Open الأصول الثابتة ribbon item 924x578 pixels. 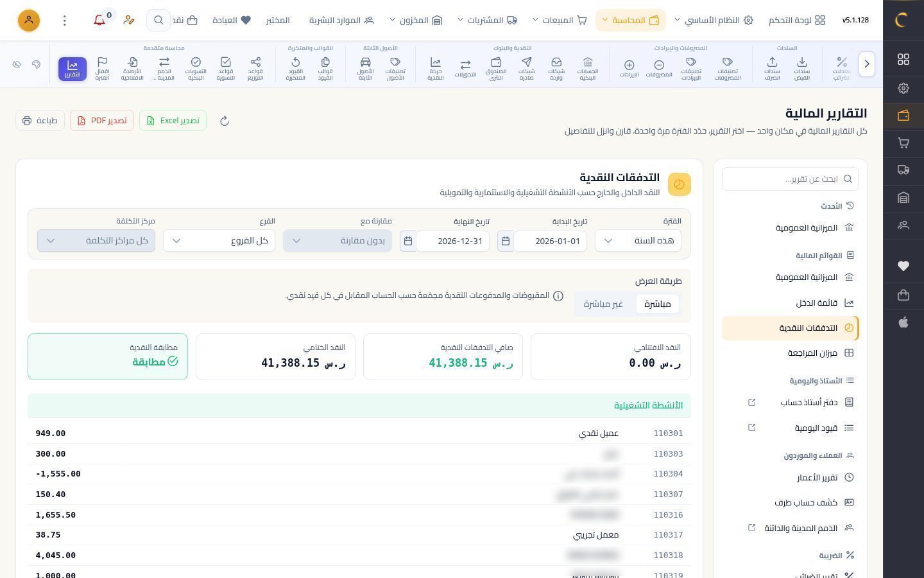tap(365, 69)
